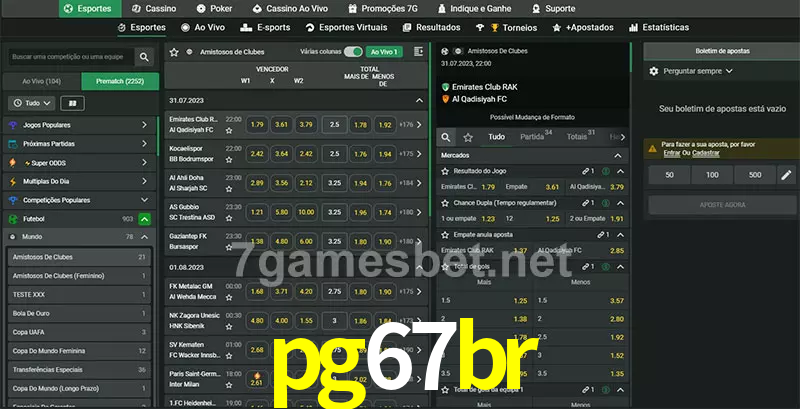The width and height of the screenshot is (800, 409).
Task: Toggle the Várias colunas switch
Action: click(353, 52)
